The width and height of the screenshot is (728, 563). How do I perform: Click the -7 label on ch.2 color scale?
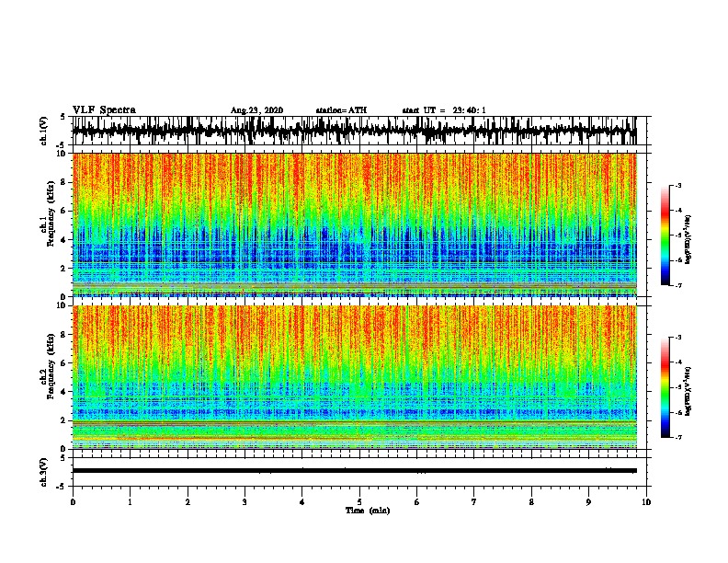(x=678, y=438)
